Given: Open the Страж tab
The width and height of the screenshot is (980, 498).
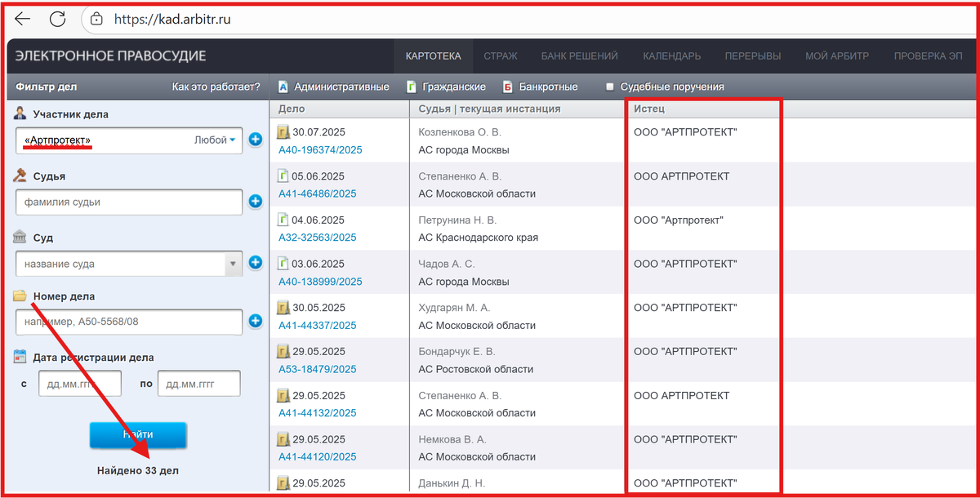Looking at the screenshot, I should coord(501,56).
